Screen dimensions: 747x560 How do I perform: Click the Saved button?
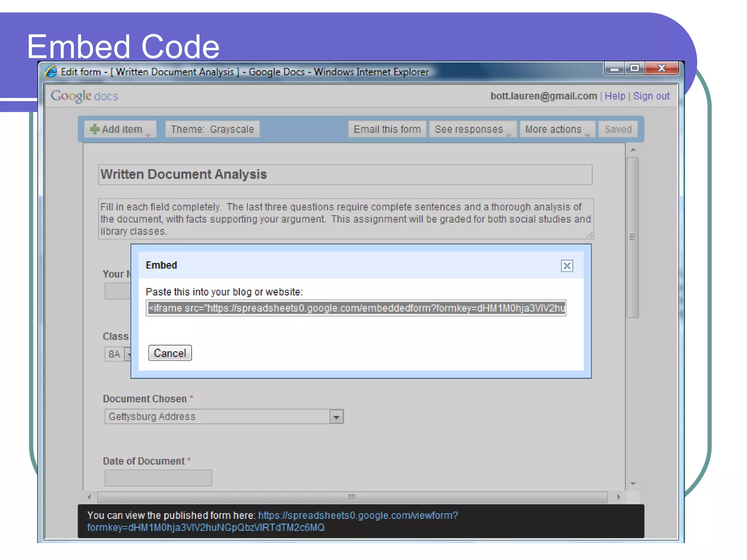[618, 129]
